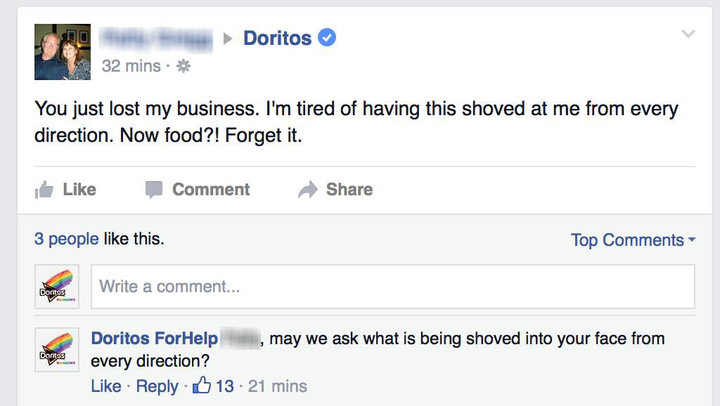Open the post options chevron menu
Screen dimensions: 720x406
tap(688, 34)
